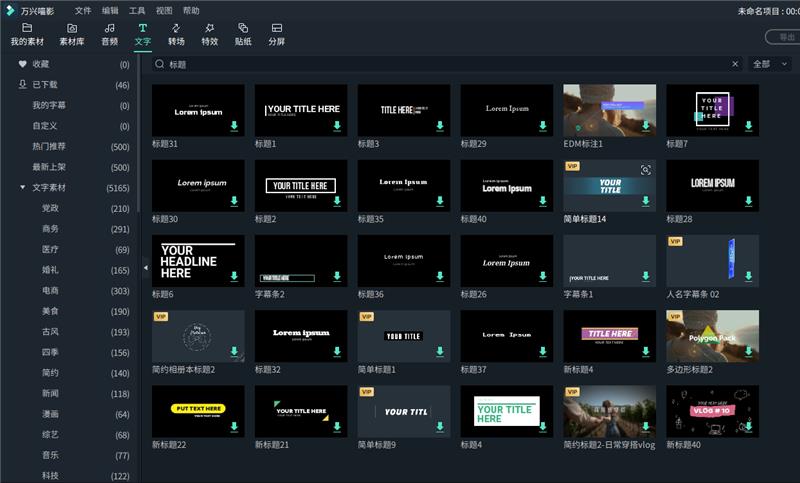This screenshot has width=800, height=483.
Task: Open the 贴纸 stickers tab
Action: point(243,34)
